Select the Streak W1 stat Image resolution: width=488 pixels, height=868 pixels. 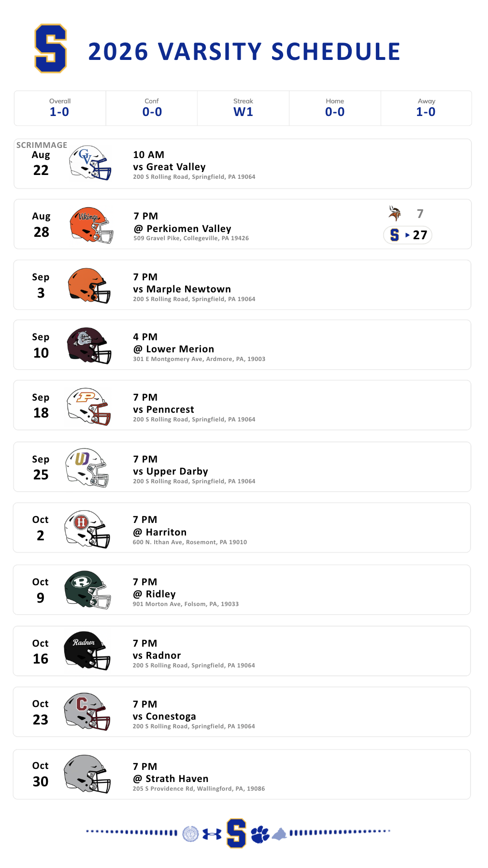tap(243, 108)
